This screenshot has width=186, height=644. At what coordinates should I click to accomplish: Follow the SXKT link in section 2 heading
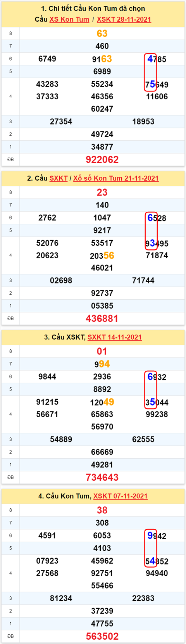click(59, 178)
